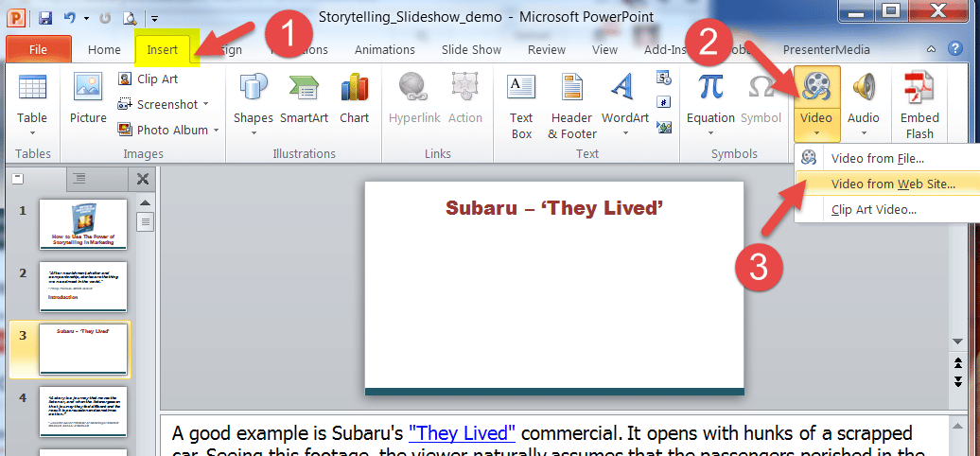This screenshot has width=980, height=456.
Task: Open Header & Footer dialog
Action: [572, 106]
